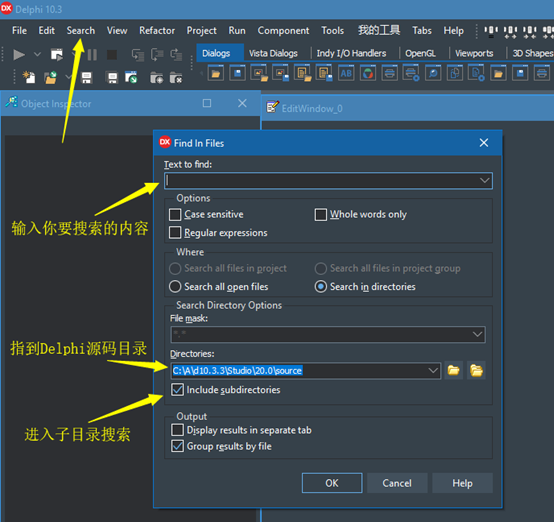Open the multiple-folders directory list button

click(x=476, y=370)
